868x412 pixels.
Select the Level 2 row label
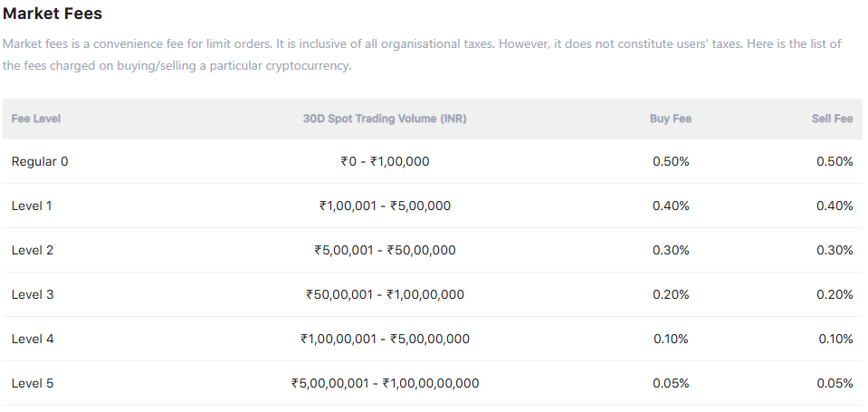[33, 250]
